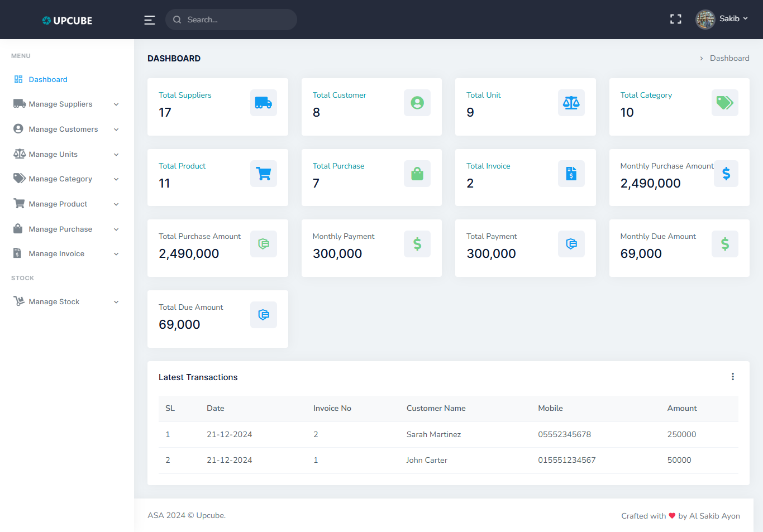Click the truck icon on Total Suppliers card
The image size is (763, 532).
point(263,103)
